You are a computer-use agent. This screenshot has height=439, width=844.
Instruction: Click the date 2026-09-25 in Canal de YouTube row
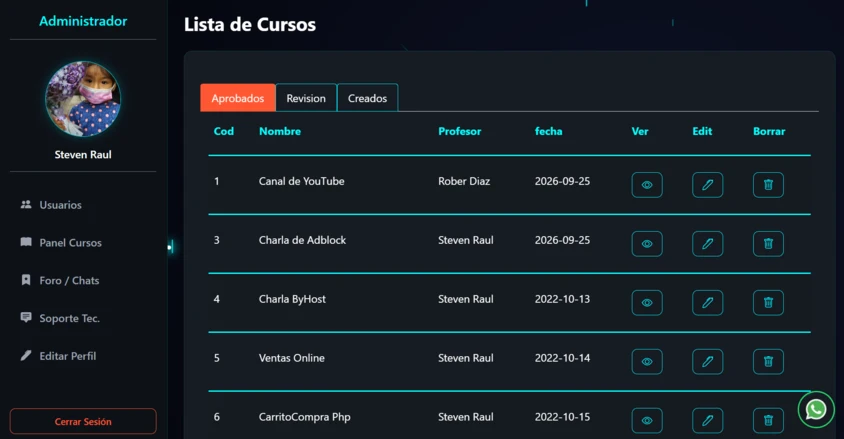pos(562,181)
